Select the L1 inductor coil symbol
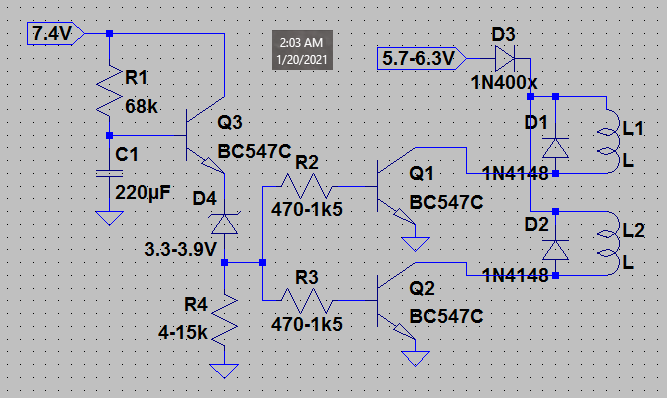Viewport: 667px width, 398px height. 609,141
